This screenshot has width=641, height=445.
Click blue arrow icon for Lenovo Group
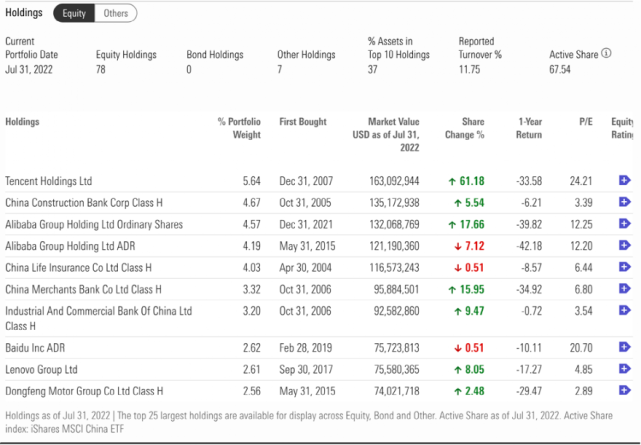[625, 369]
